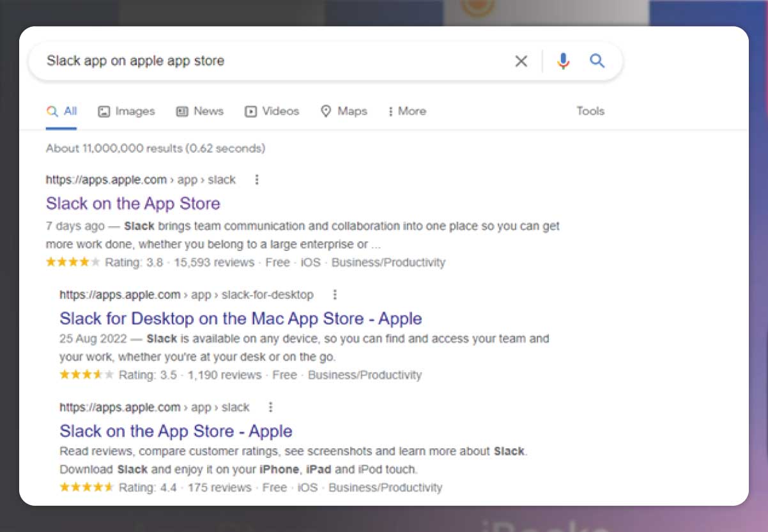Click the first result's apps.apple.com URL breadcrumb
This screenshot has width=768, height=532.
(141, 180)
